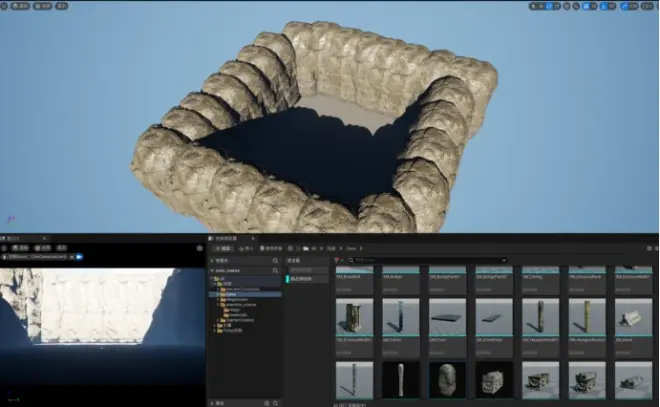Open the filter icon beside asset search
This screenshot has width=660, height=407.
tap(337, 260)
